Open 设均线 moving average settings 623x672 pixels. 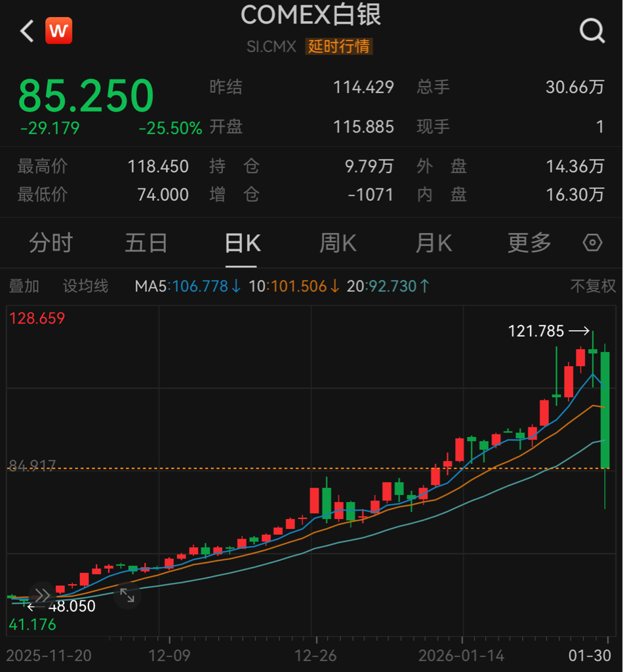click(x=86, y=286)
